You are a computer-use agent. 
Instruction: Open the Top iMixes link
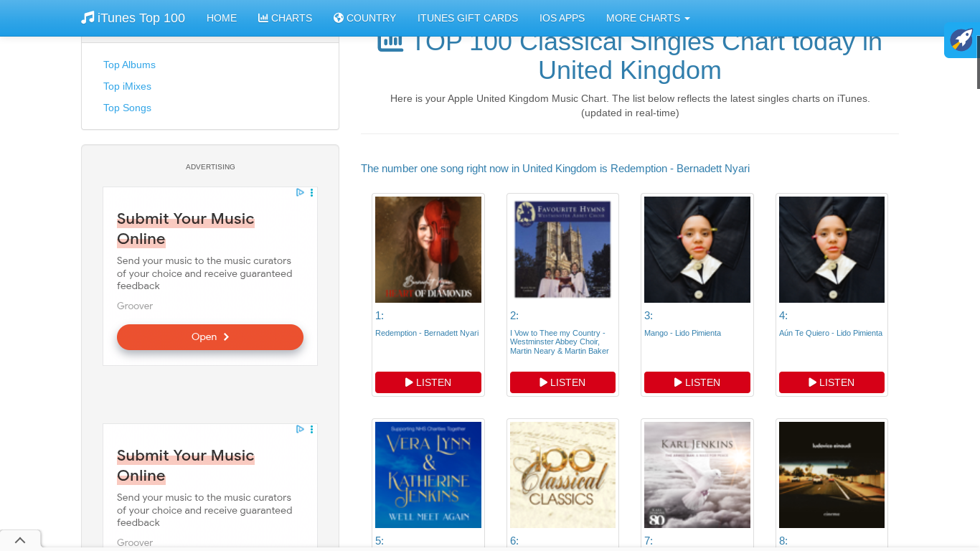click(x=127, y=86)
